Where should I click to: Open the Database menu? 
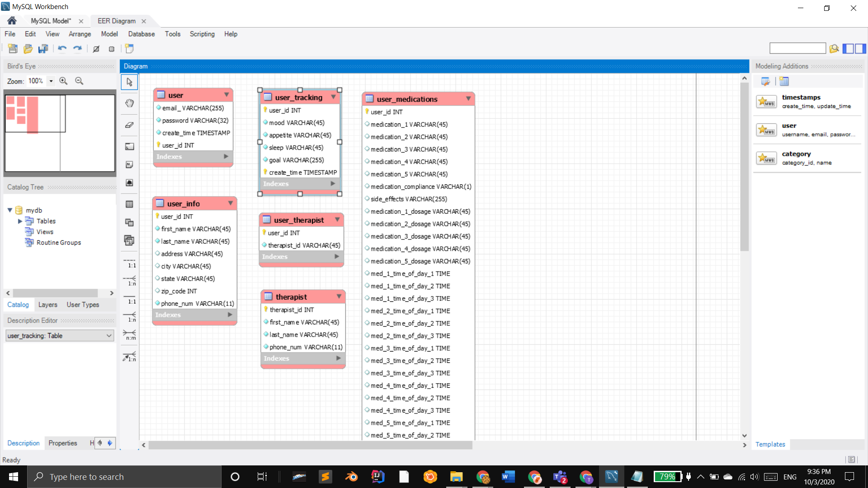click(141, 34)
